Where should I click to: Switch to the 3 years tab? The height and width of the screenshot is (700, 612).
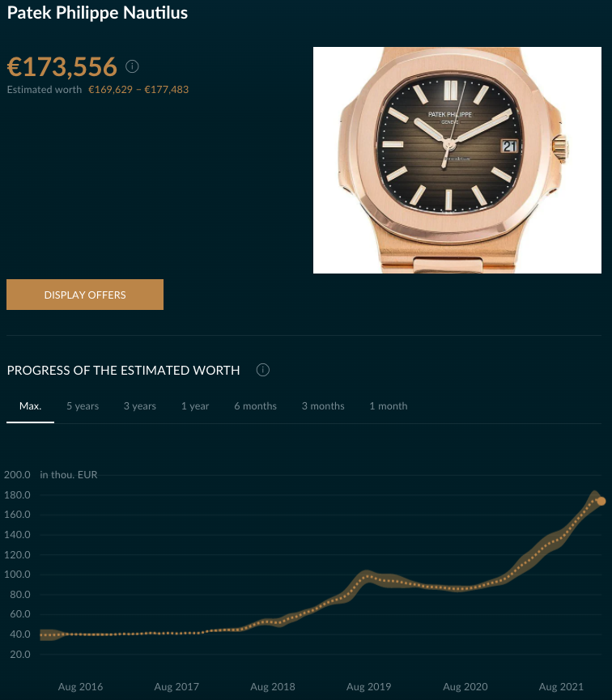pos(140,406)
